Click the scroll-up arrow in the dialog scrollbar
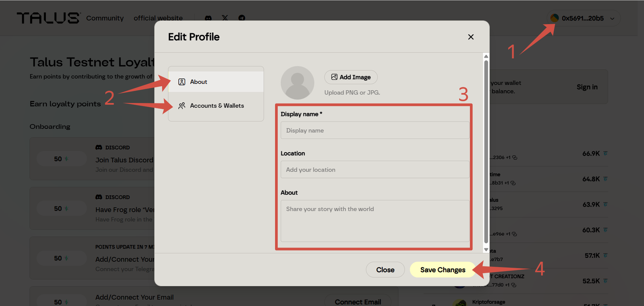The height and width of the screenshot is (306, 644). 486,56
